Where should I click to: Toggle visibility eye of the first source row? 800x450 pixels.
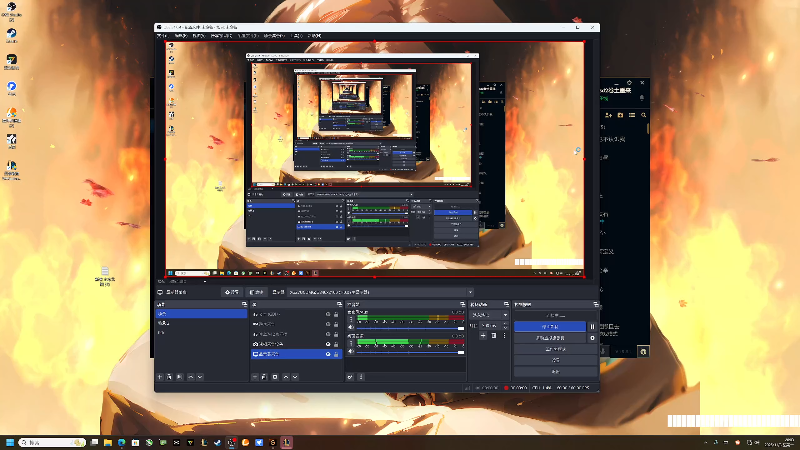[328, 314]
